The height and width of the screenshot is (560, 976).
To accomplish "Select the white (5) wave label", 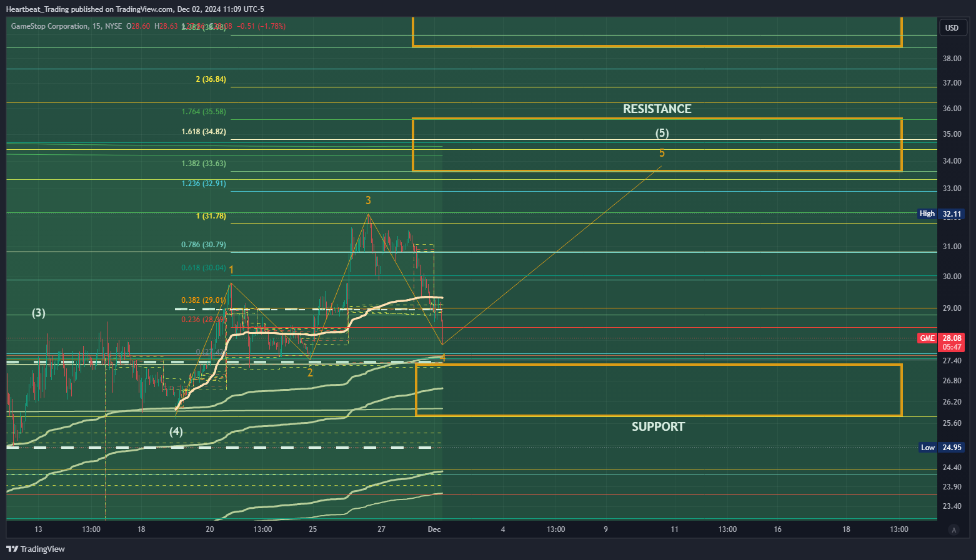I will [x=662, y=133].
